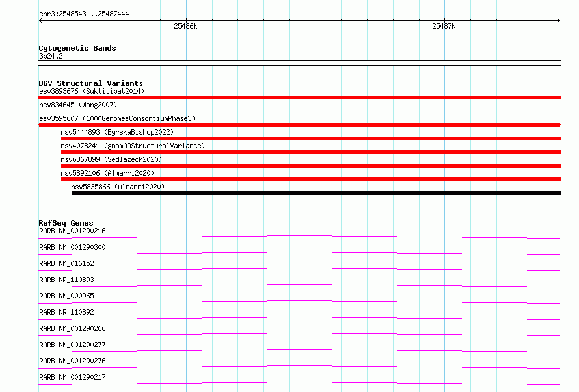Select the DGV Structural Variants track heading
579x392 pixels.
point(91,83)
